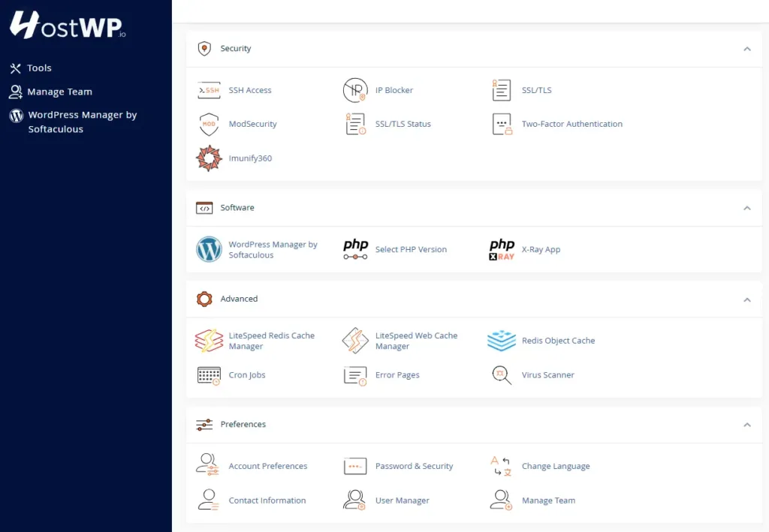Open the SSH Access icon
769x532 pixels.
pyautogui.click(x=209, y=90)
